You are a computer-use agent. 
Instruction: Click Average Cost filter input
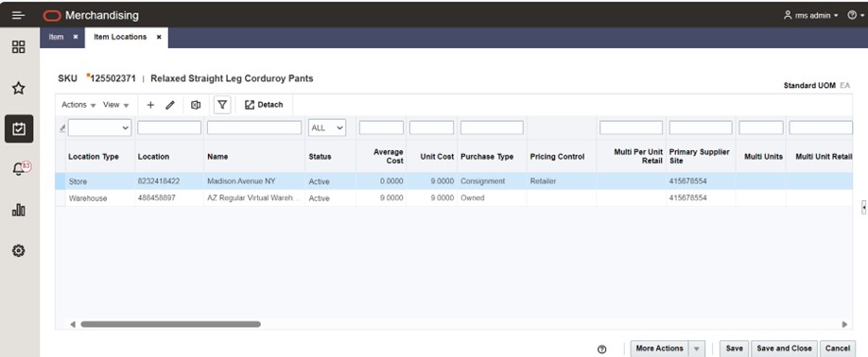click(x=381, y=127)
